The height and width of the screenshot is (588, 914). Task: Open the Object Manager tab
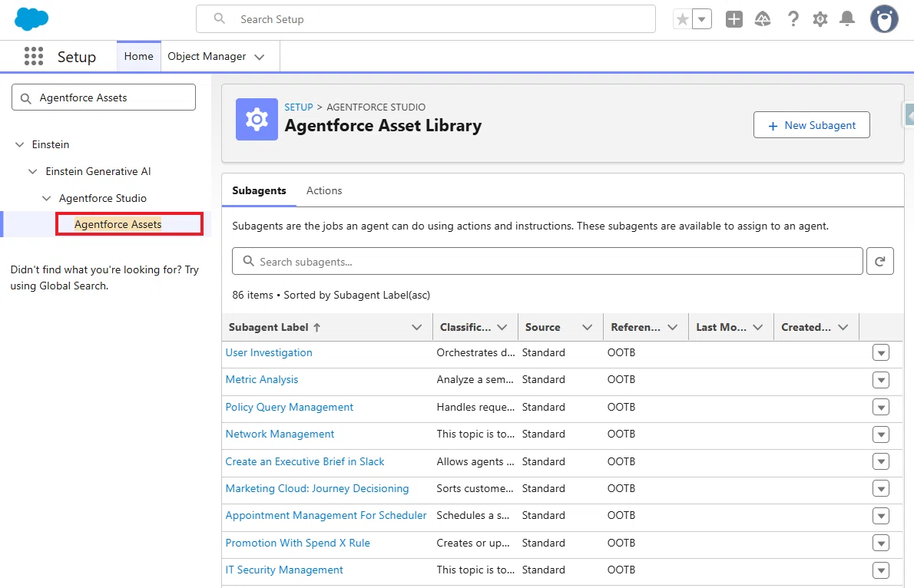(207, 57)
